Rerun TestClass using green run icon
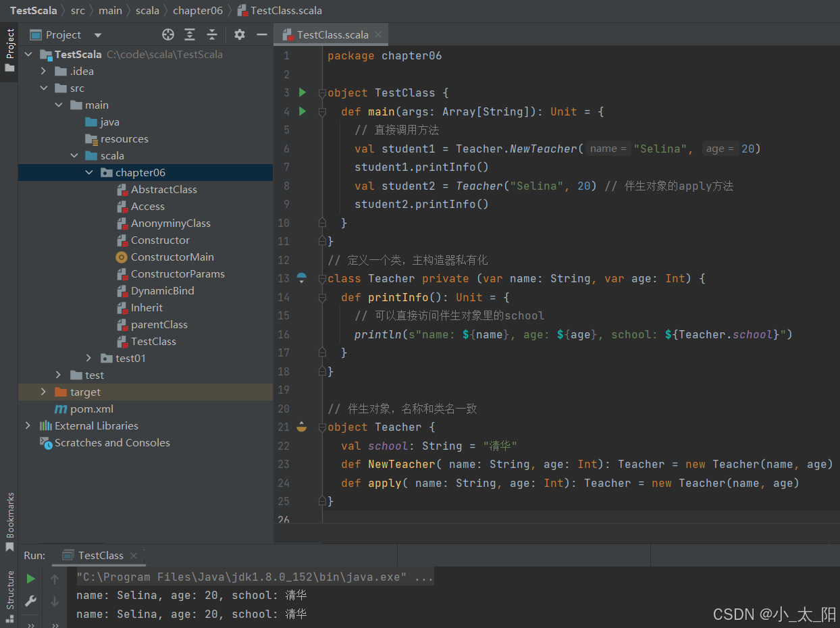 point(30,579)
